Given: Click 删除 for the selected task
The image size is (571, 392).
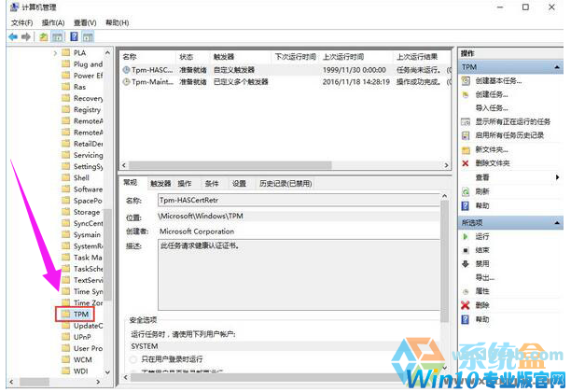Looking at the screenshot, I should point(482,305).
